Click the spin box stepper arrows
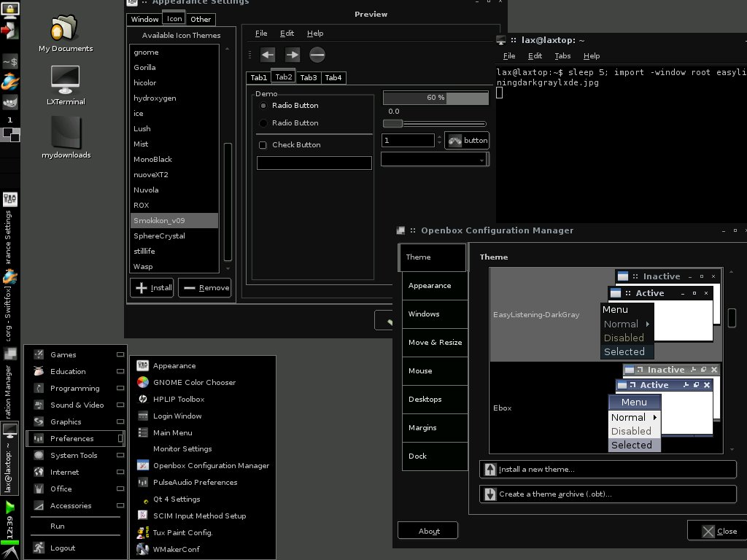The image size is (747, 560). point(439,140)
